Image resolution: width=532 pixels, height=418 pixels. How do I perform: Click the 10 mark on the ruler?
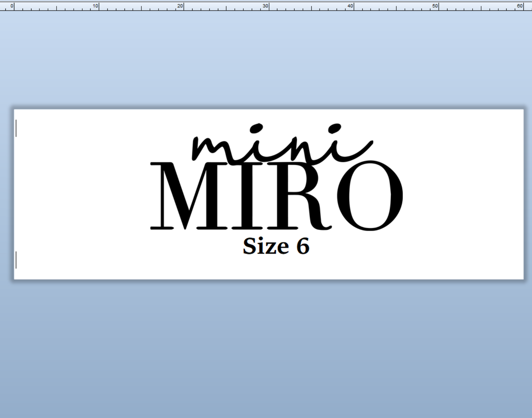click(x=96, y=5)
